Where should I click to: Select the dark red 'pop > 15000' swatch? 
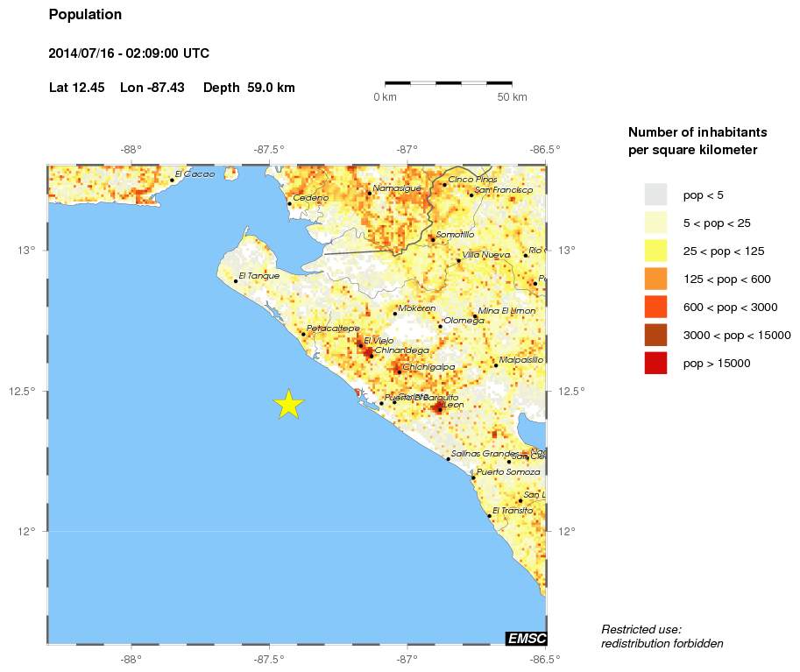[x=655, y=363]
